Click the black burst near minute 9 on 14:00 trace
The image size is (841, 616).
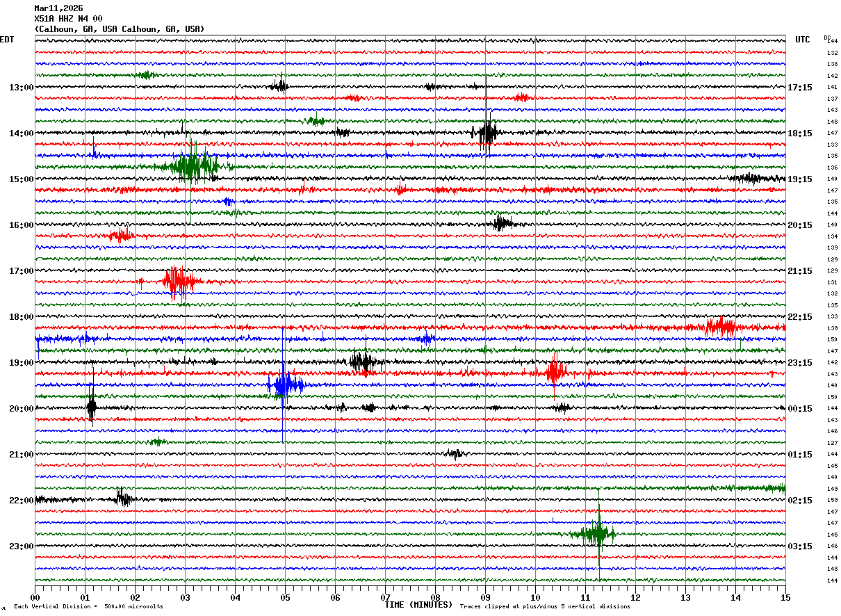point(487,132)
